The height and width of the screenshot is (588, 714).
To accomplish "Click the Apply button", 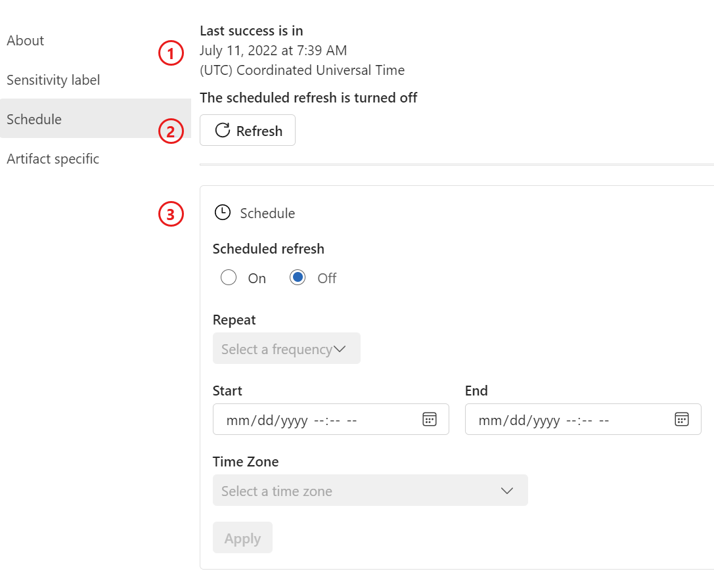I will tap(242, 537).
